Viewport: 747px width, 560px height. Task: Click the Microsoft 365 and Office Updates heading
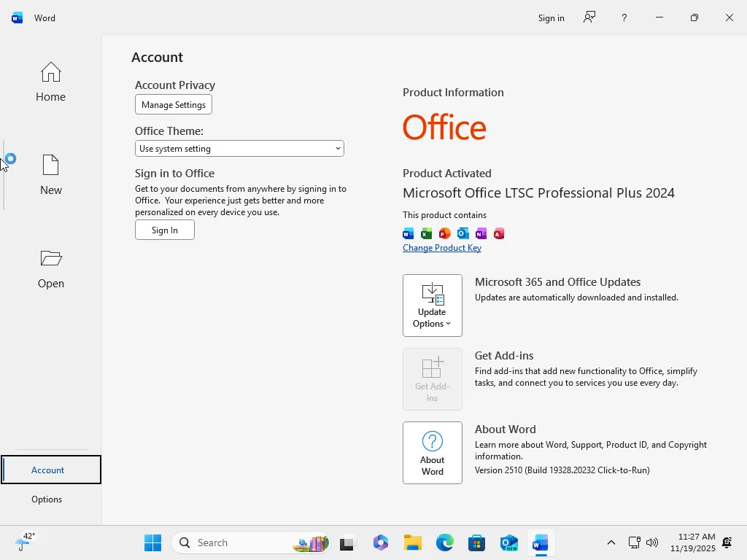(557, 282)
